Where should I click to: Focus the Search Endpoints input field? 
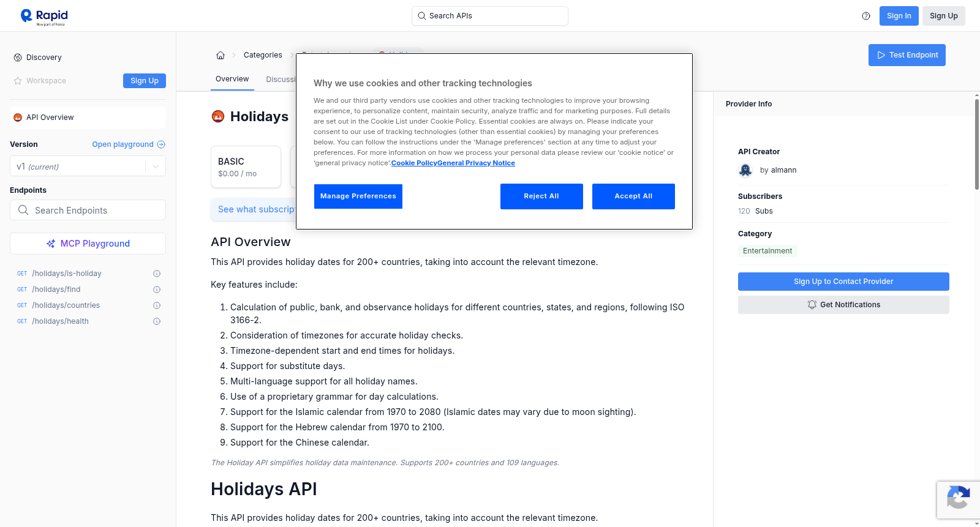click(88, 210)
